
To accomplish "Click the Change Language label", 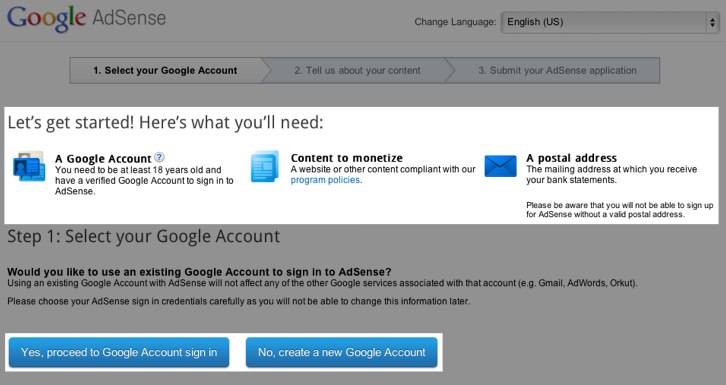I will pos(455,22).
